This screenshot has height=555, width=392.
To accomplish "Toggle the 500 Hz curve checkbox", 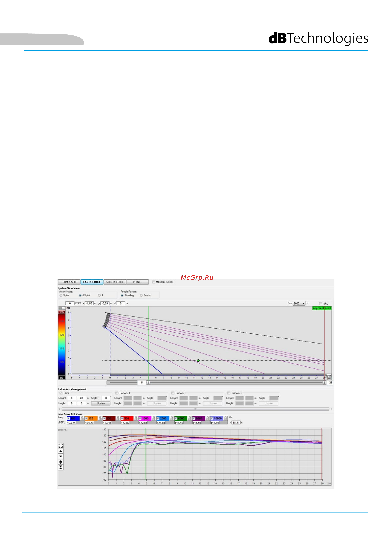I will pos(122,418).
